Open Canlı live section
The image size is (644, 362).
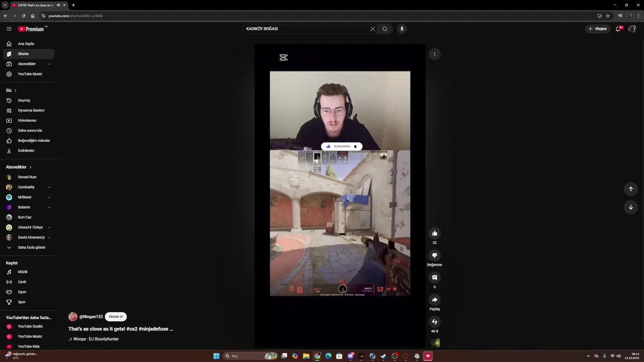click(29, 282)
